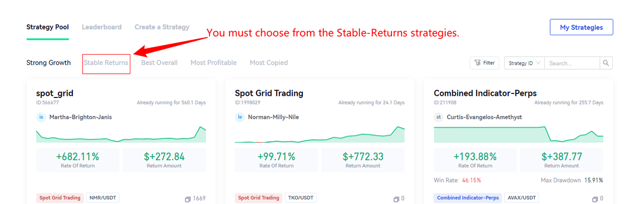Select the Stable Returns category
Viewport: 644px width, 204px height.
(106, 63)
